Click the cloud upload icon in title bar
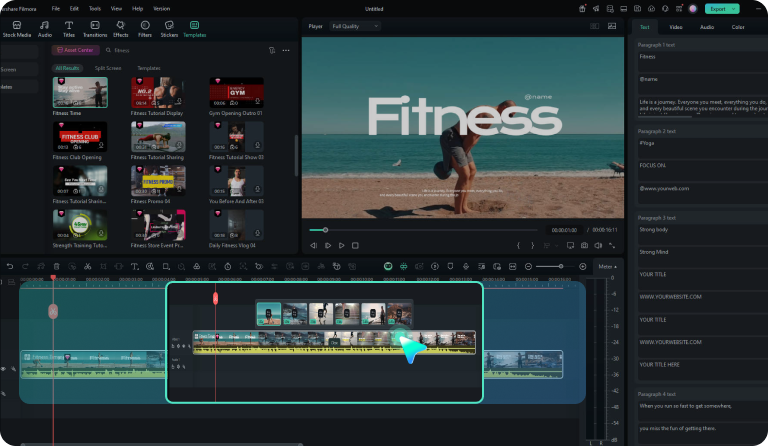The width and height of the screenshot is (768, 446). 651,9
